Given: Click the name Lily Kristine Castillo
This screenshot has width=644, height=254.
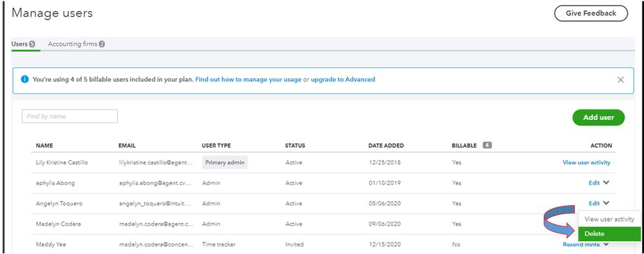Looking at the screenshot, I should click(62, 162).
